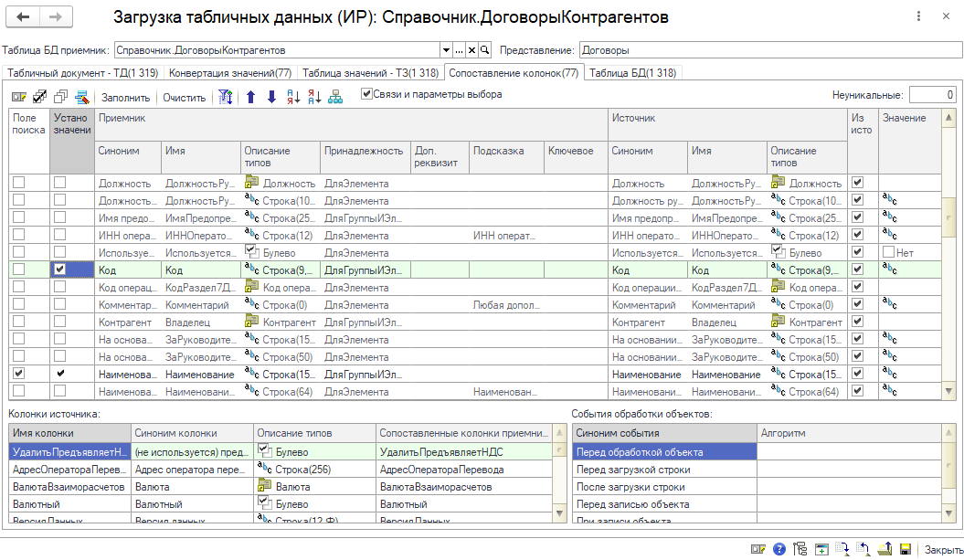Screen dimensions: 964x560
Task: Click the blue move-down arrow icon
Action: pyautogui.click(x=271, y=97)
